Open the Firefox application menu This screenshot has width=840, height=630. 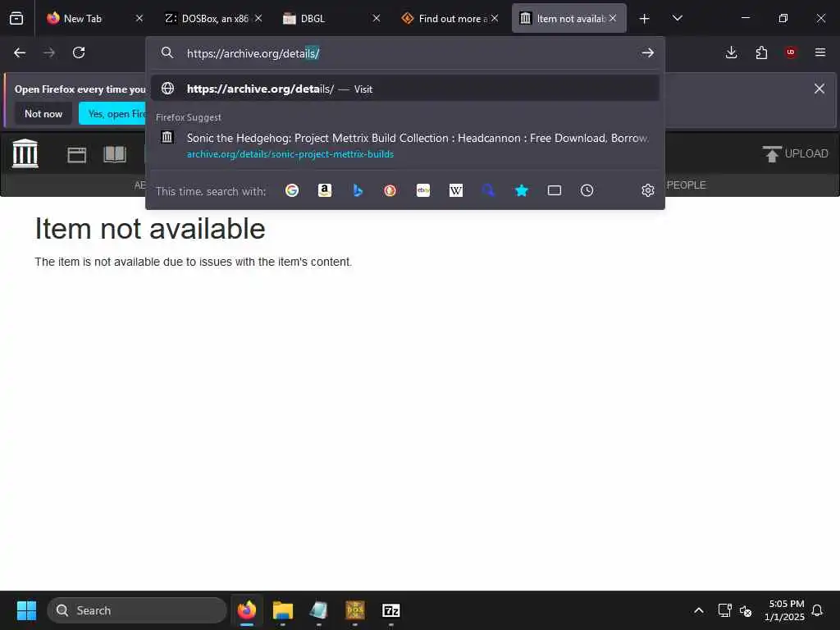820,52
